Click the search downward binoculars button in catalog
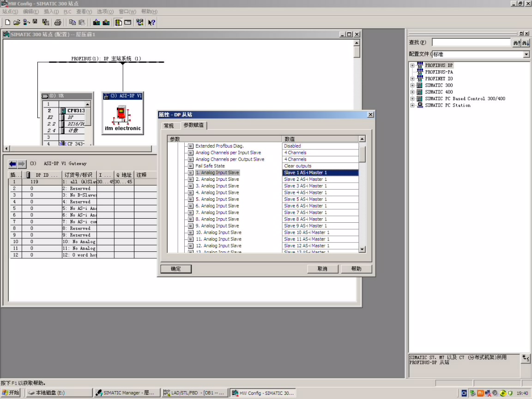Screen dimensions: 532x399 tap(525, 43)
